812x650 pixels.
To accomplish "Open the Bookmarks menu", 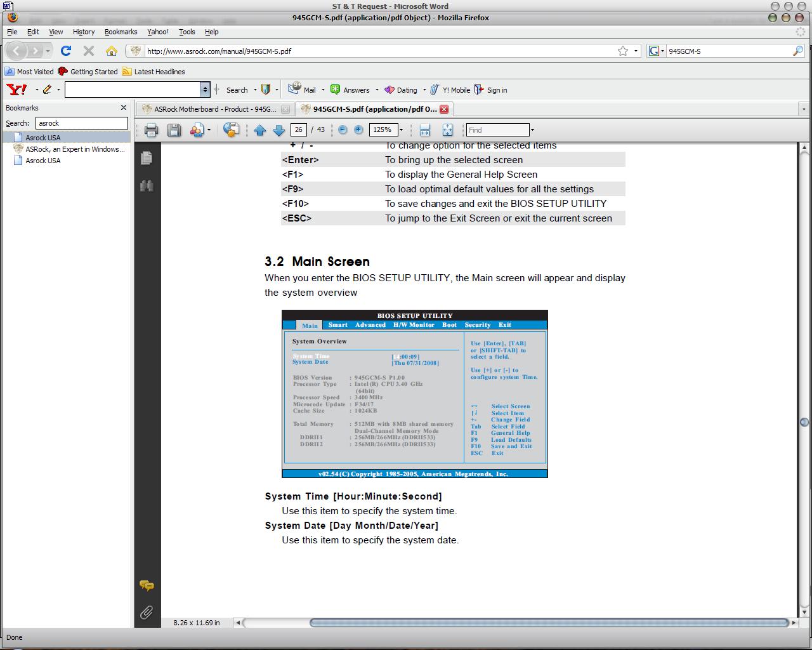I will pyautogui.click(x=121, y=32).
